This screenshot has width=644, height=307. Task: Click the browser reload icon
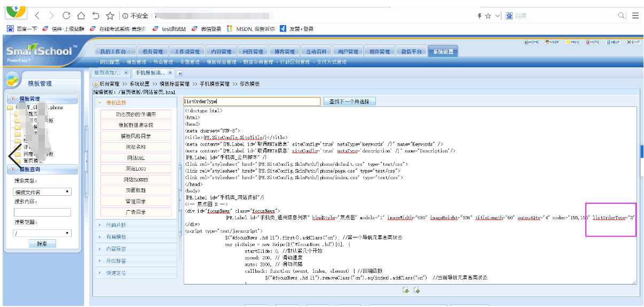tap(66, 16)
